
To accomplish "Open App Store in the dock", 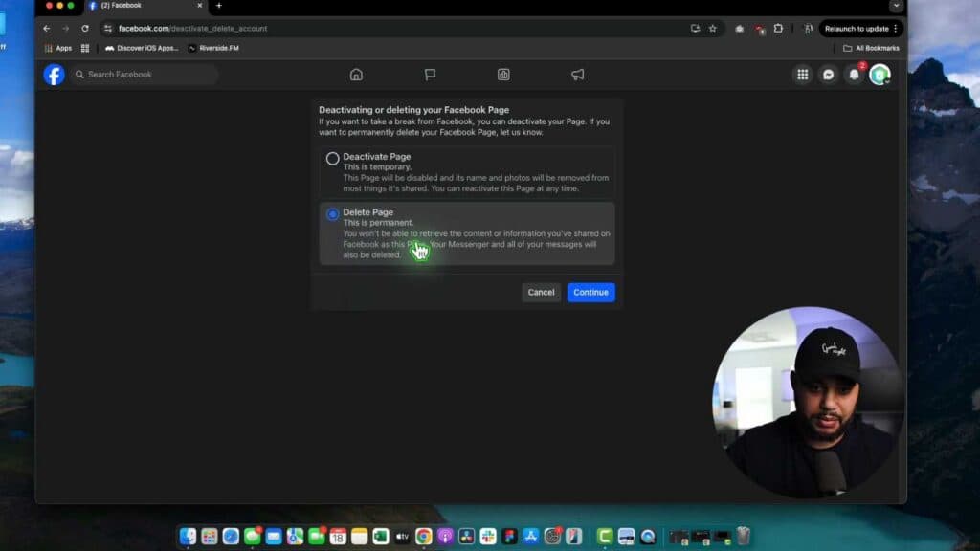I will [530, 536].
